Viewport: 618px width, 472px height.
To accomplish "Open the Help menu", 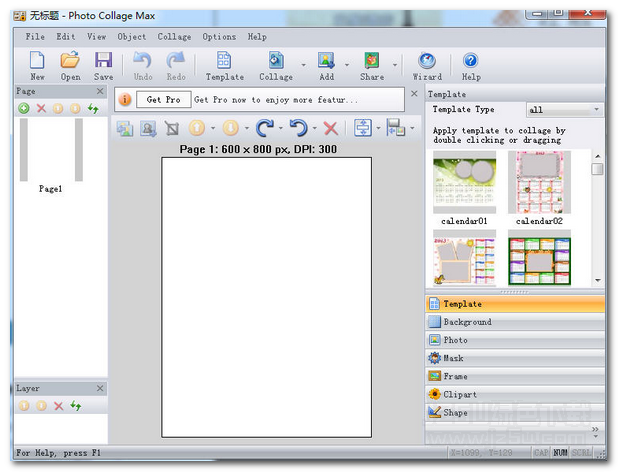I will [257, 37].
